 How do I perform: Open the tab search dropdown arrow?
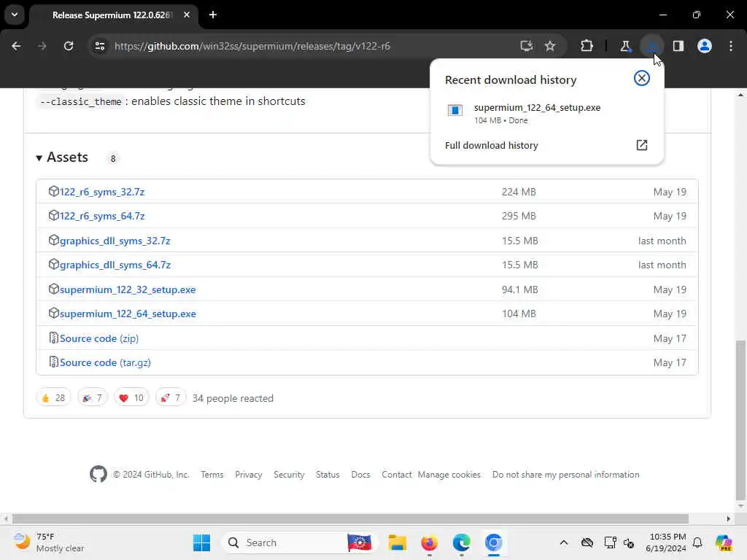(15, 15)
